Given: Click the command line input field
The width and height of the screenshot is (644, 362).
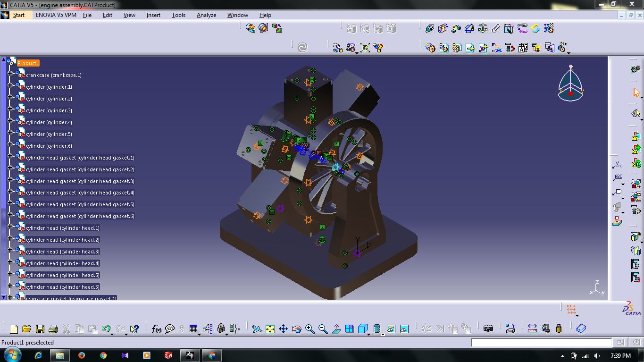Looking at the screenshot, I should 542,343.
